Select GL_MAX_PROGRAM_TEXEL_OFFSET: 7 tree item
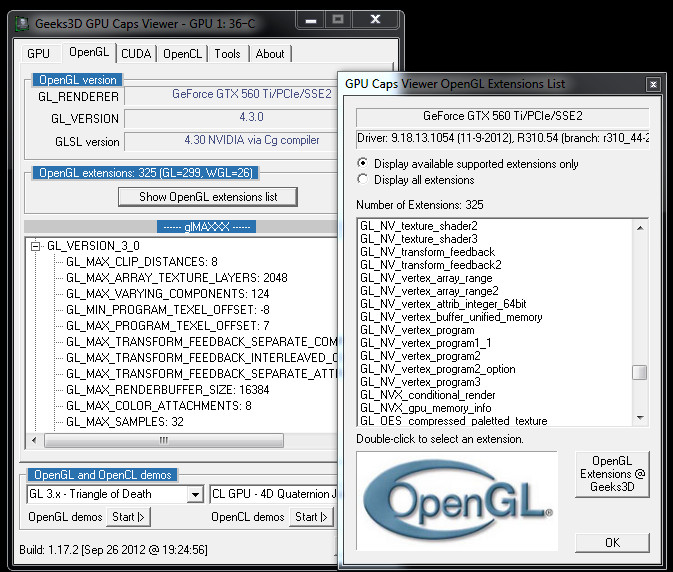The image size is (673, 572). 167,326
